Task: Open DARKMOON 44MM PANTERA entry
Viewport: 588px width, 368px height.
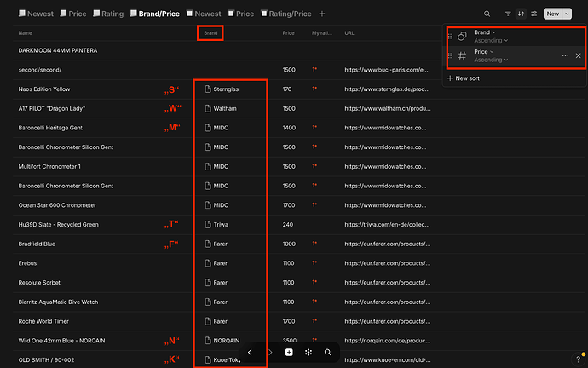Action: click(x=58, y=50)
